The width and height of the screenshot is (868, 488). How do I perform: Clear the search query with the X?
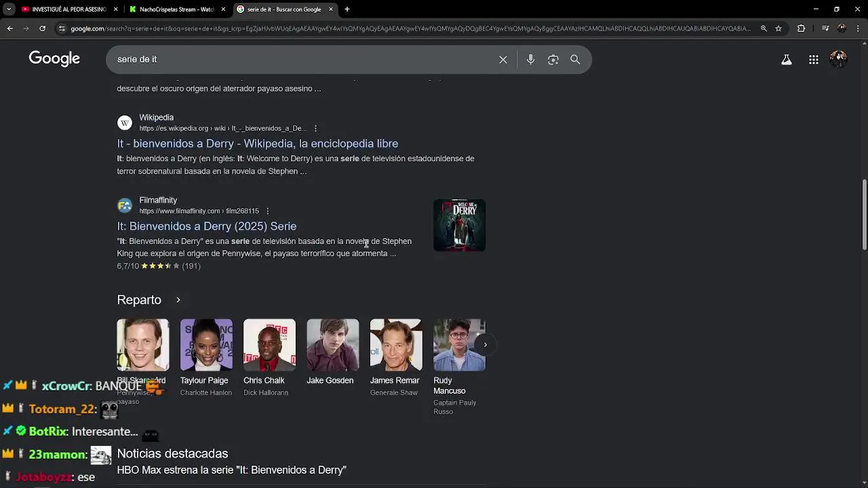tap(503, 60)
